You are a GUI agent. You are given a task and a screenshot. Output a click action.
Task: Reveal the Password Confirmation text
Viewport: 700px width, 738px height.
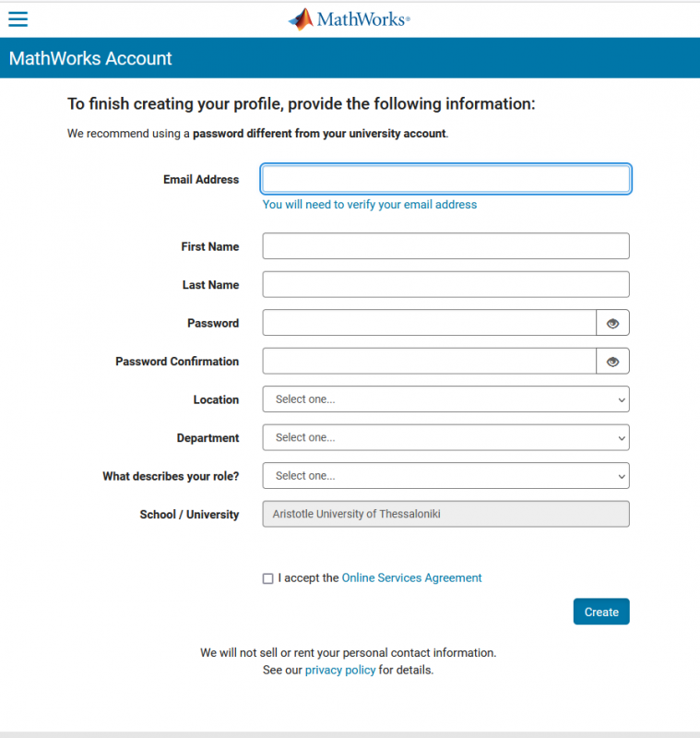pos(612,362)
